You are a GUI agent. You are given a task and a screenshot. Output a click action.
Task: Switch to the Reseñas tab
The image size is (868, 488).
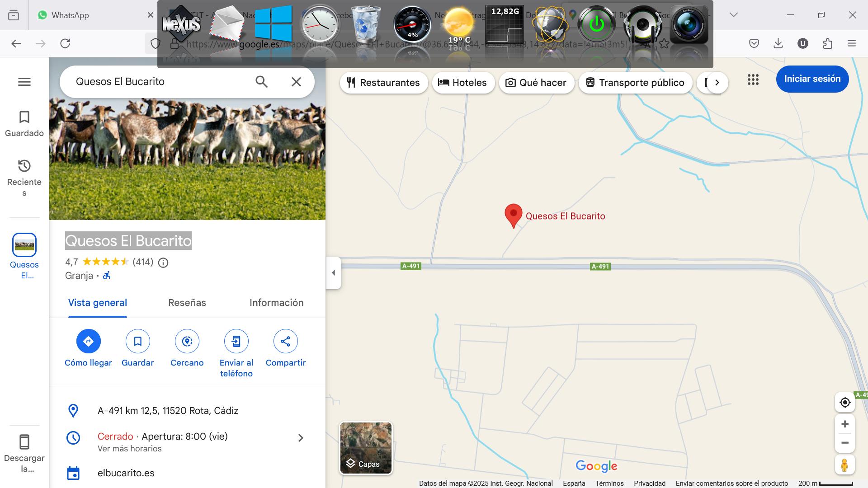click(x=187, y=303)
